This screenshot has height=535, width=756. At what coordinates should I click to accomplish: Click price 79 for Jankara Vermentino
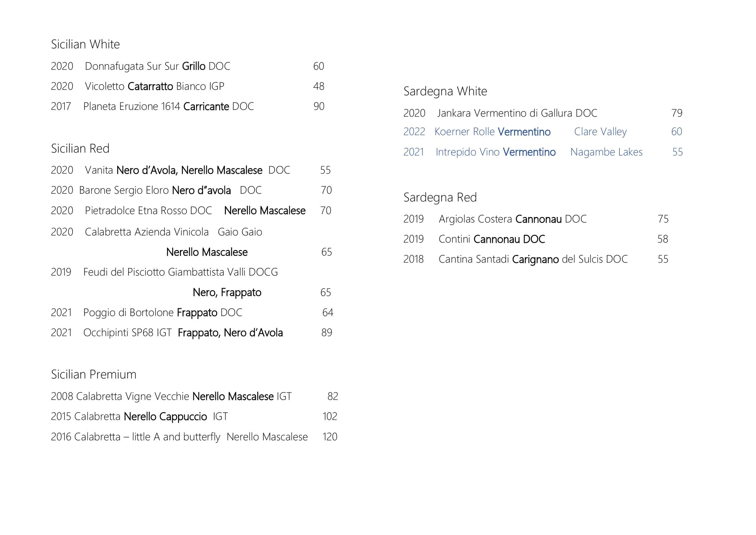click(x=677, y=113)
